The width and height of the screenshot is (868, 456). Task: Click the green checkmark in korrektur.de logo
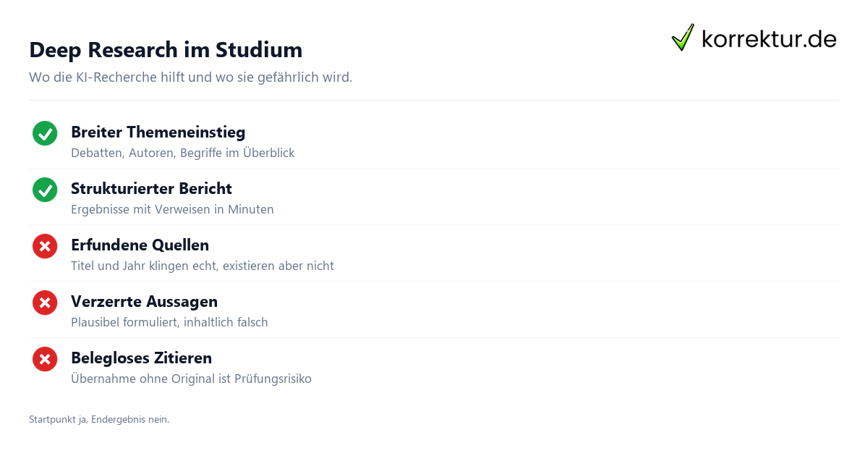[x=683, y=37]
